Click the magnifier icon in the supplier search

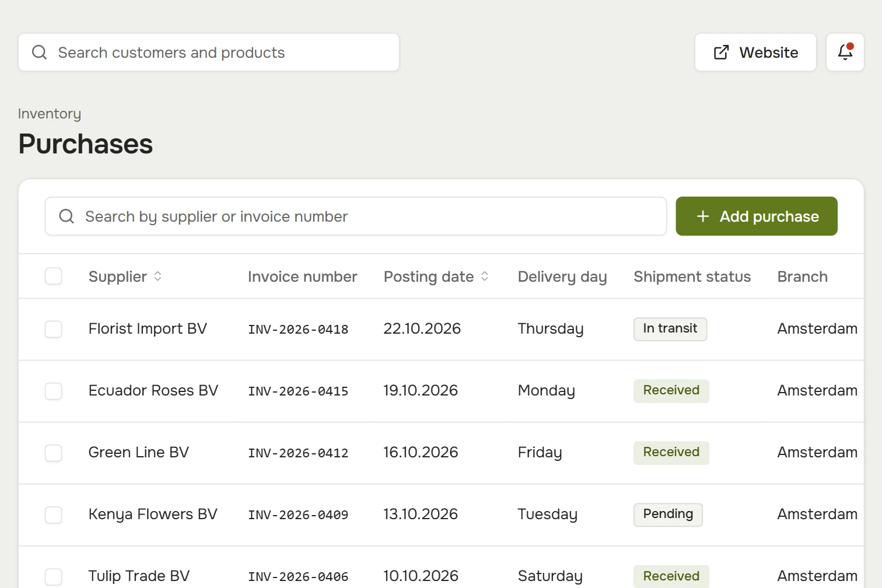[x=66, y=216]
